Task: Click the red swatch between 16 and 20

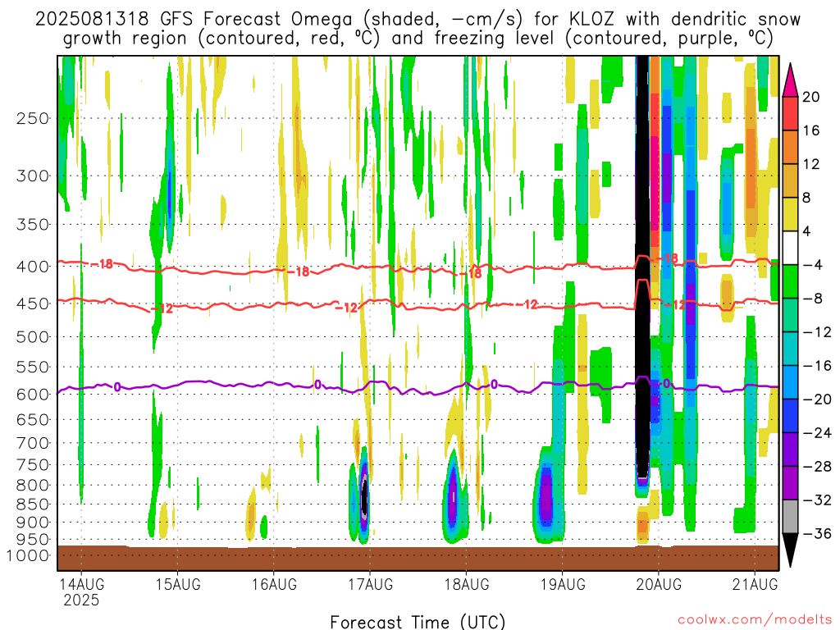Action: [x=790, y=113]
